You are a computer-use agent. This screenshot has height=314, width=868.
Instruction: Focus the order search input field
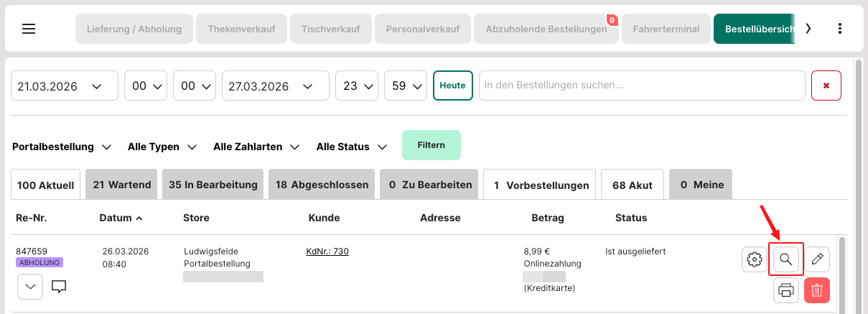tap(641, 86)
